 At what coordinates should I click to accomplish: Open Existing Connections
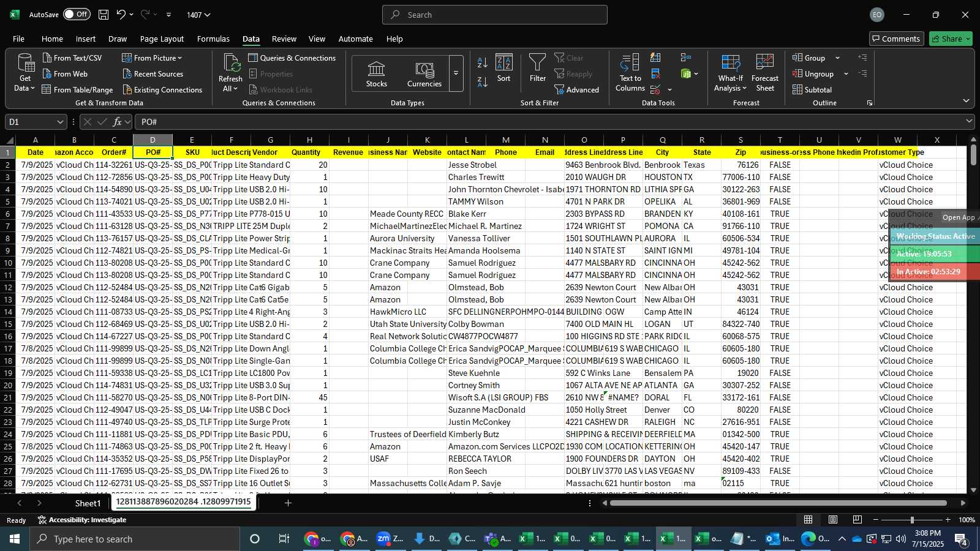pos(162,89)
